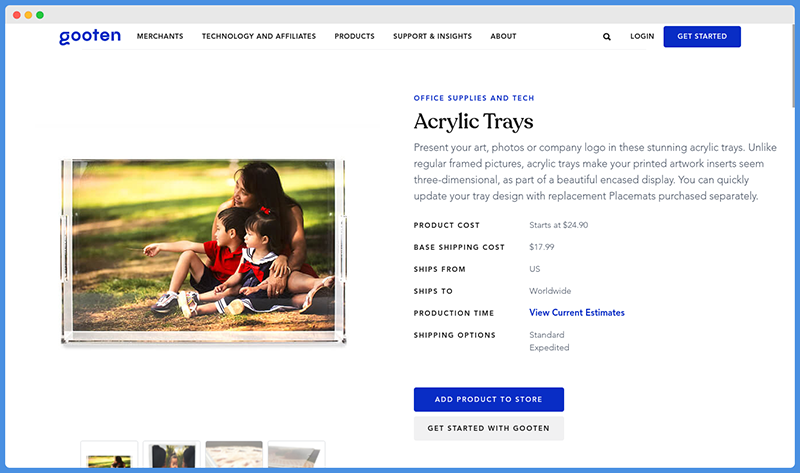Click Get Started with Gooten button
Image resolution: width=800 pixels, height=473 pixels.
point(489,428)
